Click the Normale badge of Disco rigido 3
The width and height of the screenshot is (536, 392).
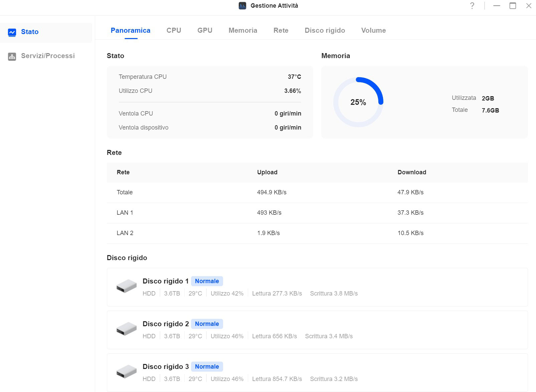tap(207, 367)
